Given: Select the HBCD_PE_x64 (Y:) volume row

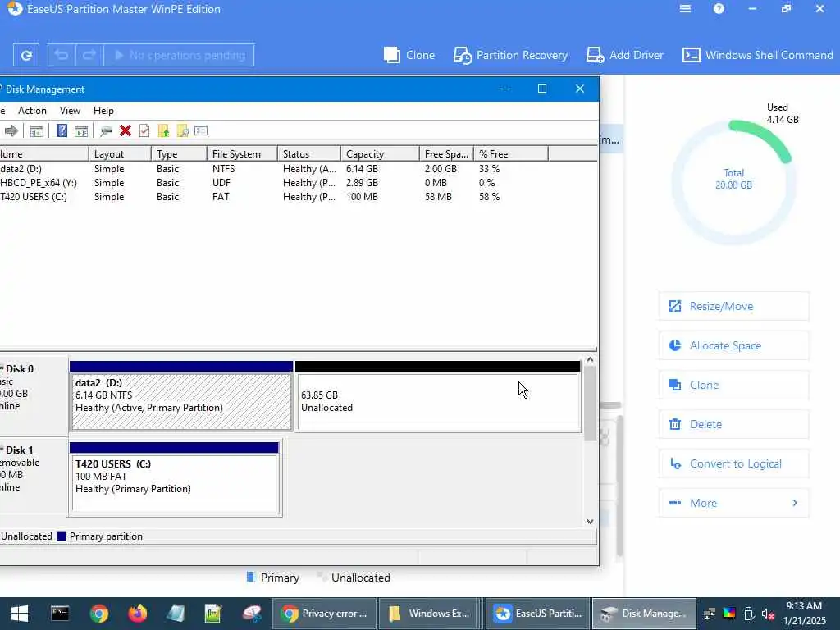Looking at the screenshot, I should coord(273,183).
